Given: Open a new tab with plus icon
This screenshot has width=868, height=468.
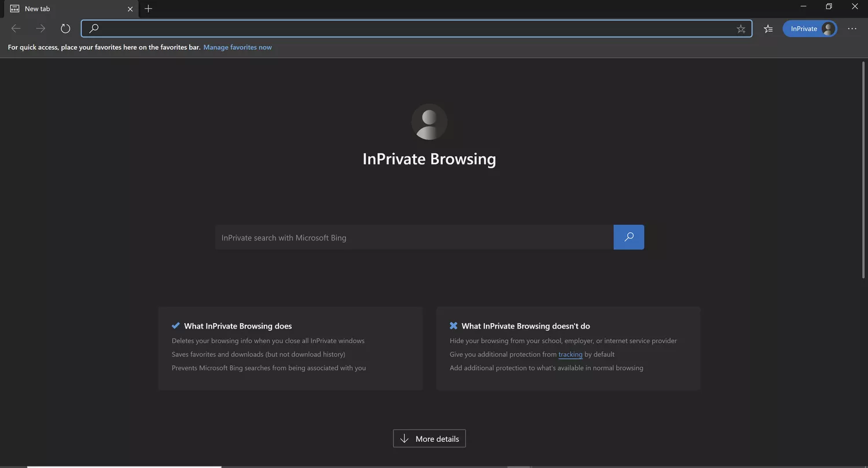Looking at the screenshot, I should coord(148,9).
